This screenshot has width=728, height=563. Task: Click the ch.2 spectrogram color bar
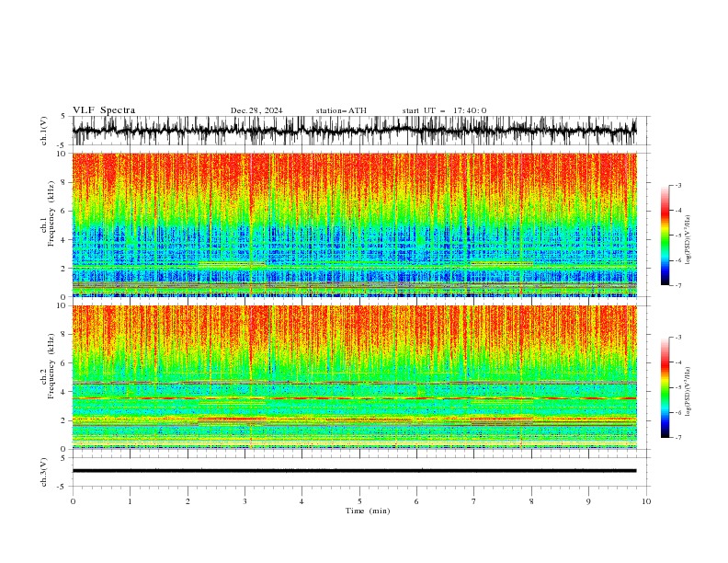[x=665, y=387]
